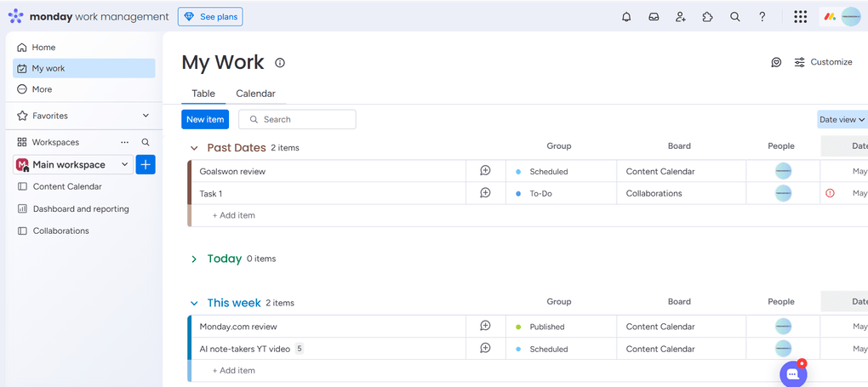The height and width of the screenshot is (387, 868).
Task: Open the Monday.com review item
Action: (x=238, y=327)
